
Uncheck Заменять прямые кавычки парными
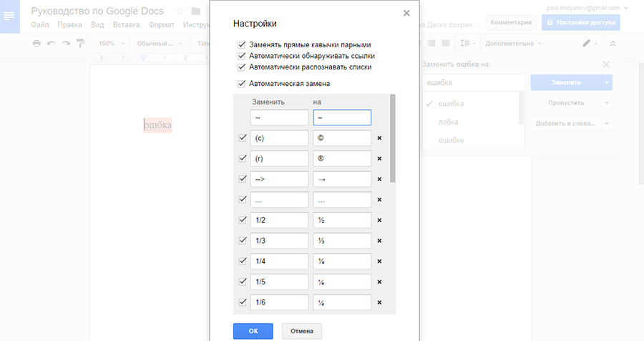pos(242,45)
